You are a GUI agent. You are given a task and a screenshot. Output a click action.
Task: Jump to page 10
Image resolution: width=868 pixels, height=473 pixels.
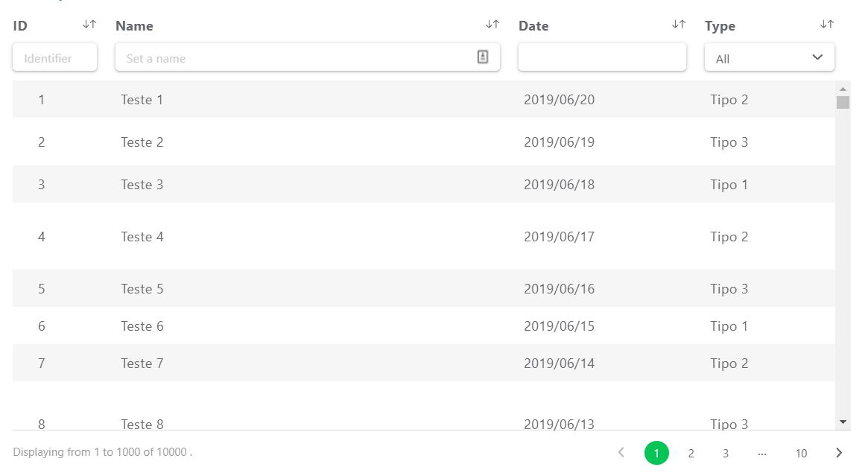(801, 453)
